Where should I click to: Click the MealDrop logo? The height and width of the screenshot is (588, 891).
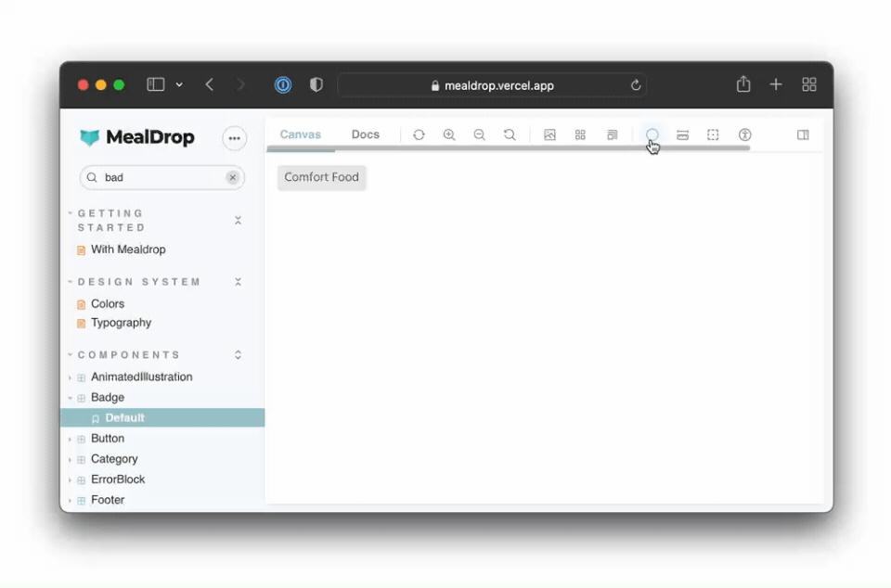coord(137,137)
